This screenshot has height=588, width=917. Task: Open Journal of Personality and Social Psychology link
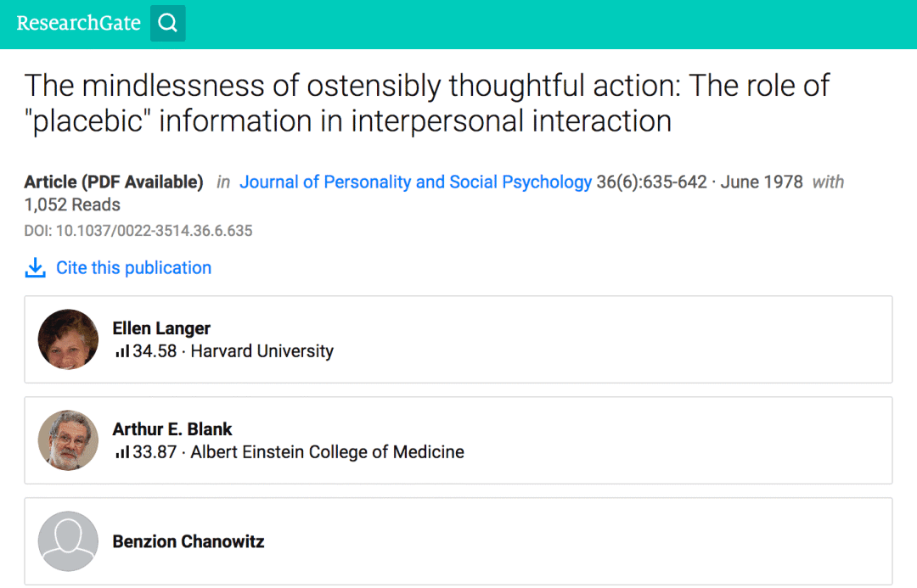(415, 182)
